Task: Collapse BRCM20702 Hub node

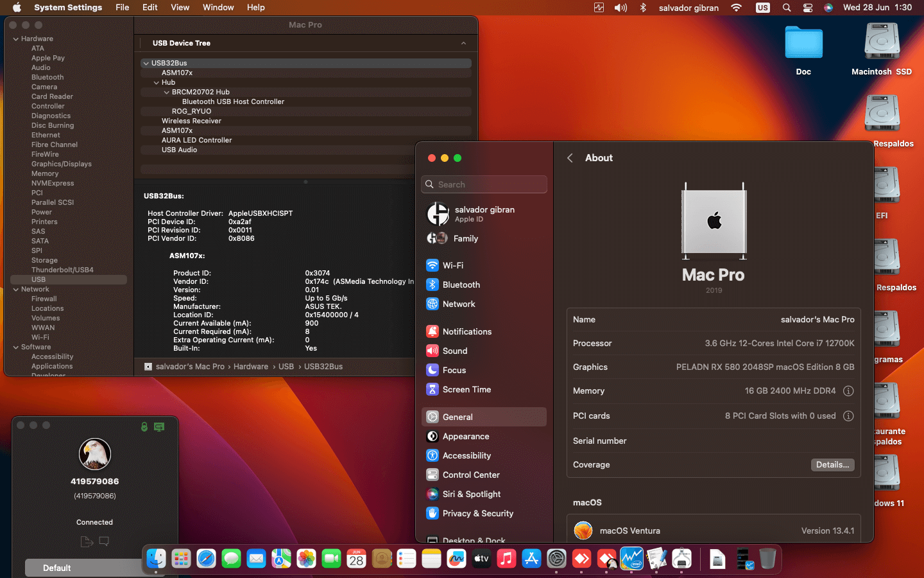Action: pyautogui.click(x=166, y=92)
